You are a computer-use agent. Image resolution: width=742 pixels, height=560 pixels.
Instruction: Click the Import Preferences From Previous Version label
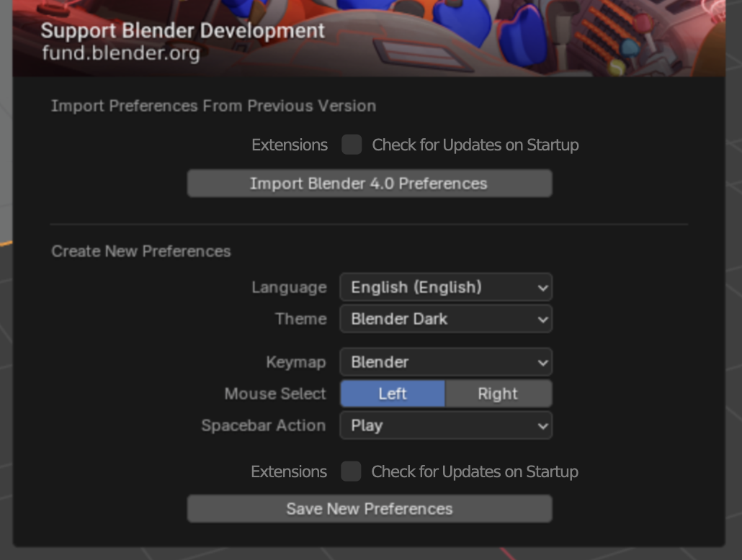point(214,106)
